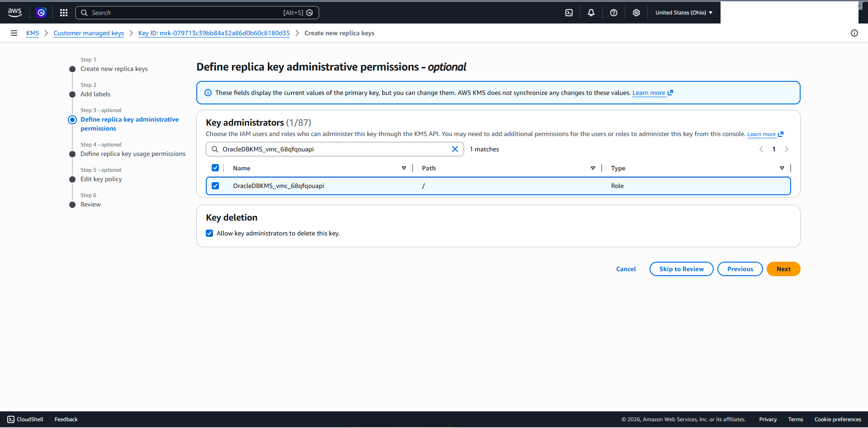
Task: Focus the top AWS Search field
Action: tap(197, 13)
